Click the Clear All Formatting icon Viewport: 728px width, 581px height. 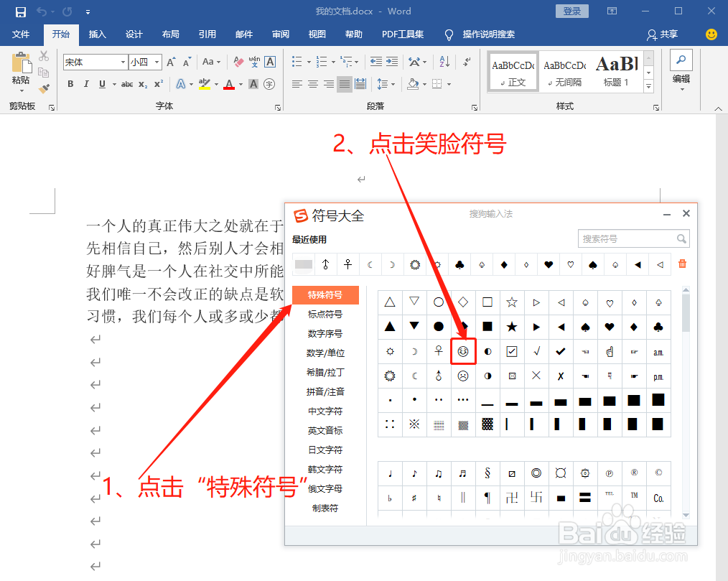click(237, 60)
